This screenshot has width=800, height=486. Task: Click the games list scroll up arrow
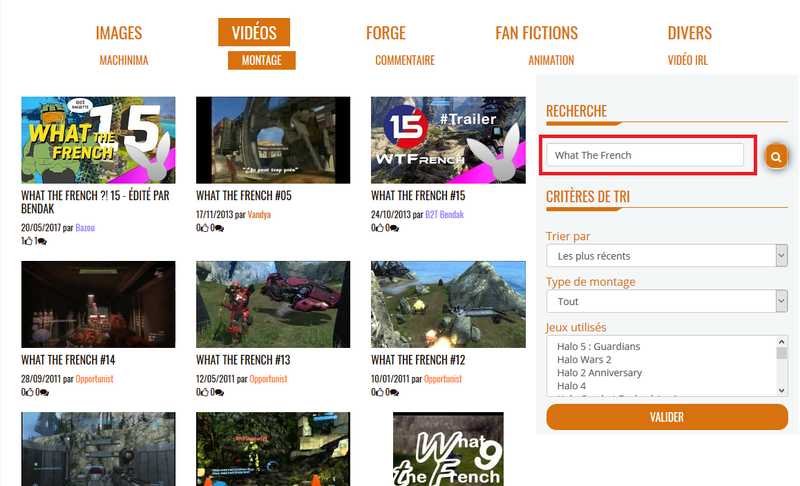point(782,342)
